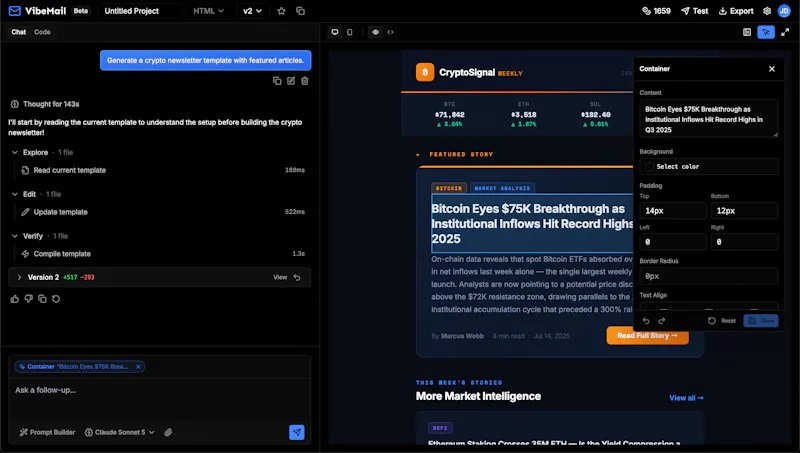Image resolution: width=800 pixels, height=453 pixels.
Task: Click the Bitcoin logo in CryptoSignal header
Action: [x=425, y=72]
